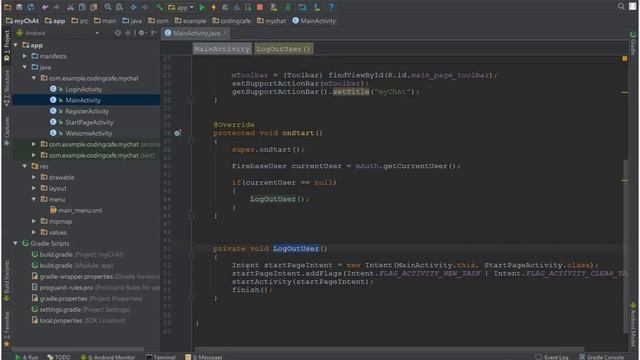The image size is (640, 360).
Task: Click the codingcafe breadcrumb folder
Action: point(231,20)
